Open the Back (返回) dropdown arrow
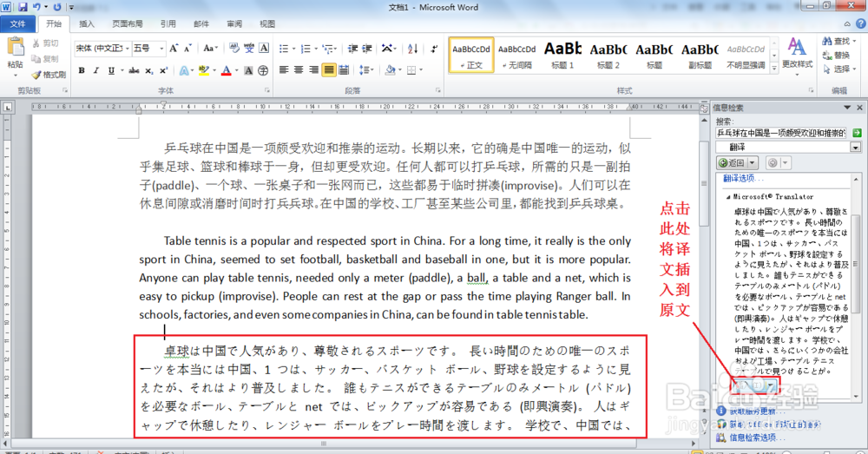 (x=753, y=163)
